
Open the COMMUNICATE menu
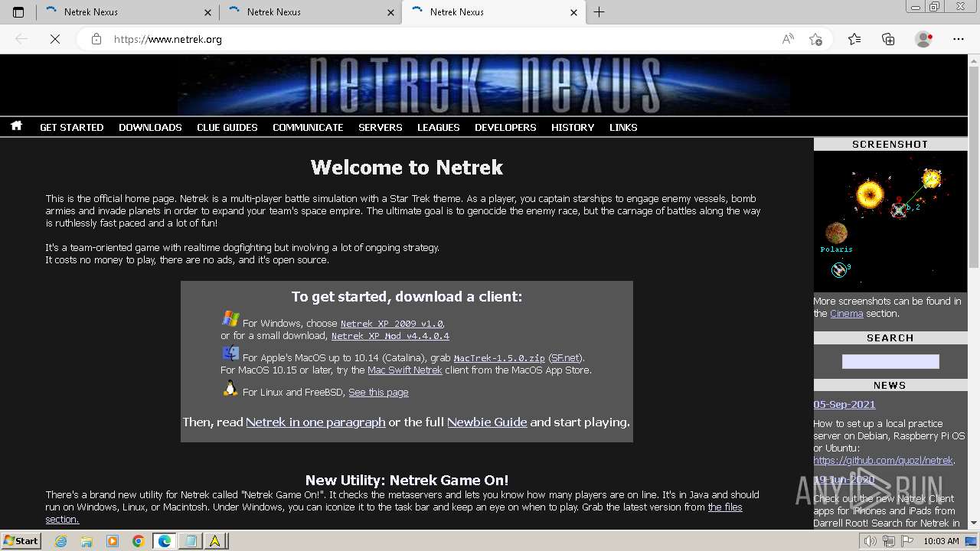[x=308, y=127]
